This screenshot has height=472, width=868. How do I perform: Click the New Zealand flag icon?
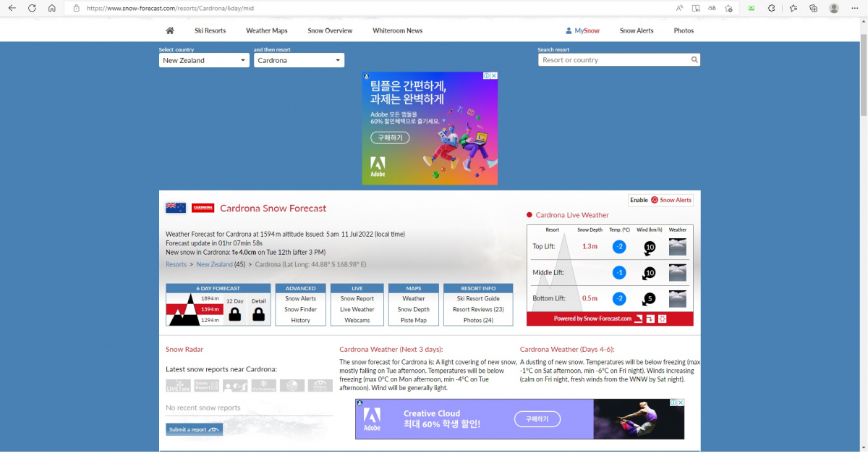tap(176, 208)
